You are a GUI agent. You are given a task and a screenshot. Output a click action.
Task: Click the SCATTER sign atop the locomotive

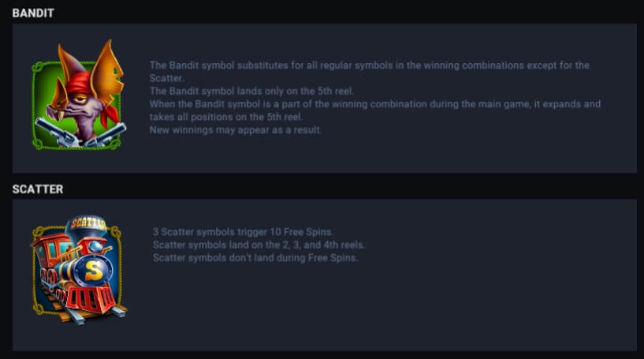(88, 223)
